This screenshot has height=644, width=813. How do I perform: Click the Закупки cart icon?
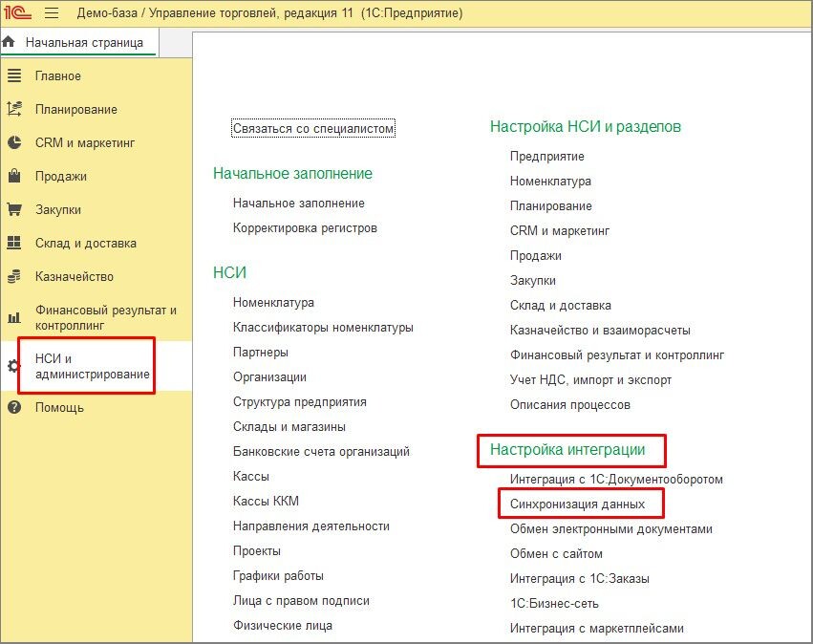(x=14, y=209)
